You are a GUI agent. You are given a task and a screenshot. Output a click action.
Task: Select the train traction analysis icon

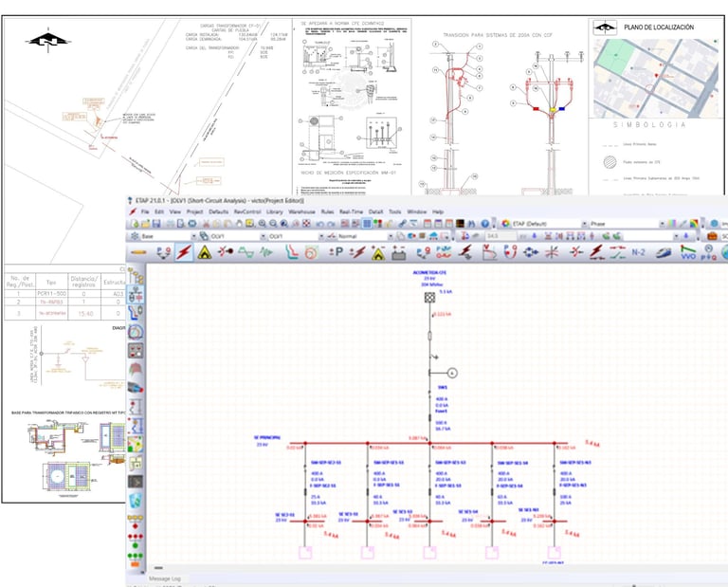(x=664, y=252)
